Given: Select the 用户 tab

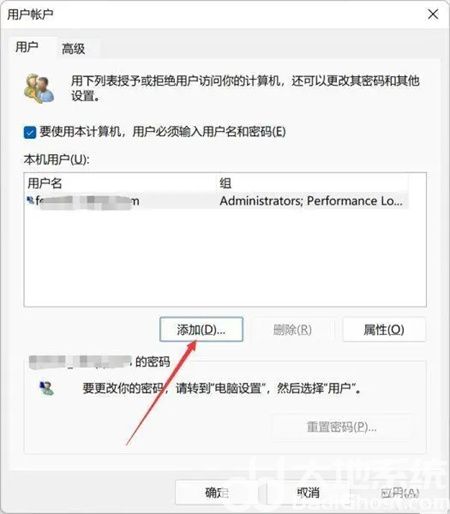Looking at the screenshot, I should pos(27,47).
